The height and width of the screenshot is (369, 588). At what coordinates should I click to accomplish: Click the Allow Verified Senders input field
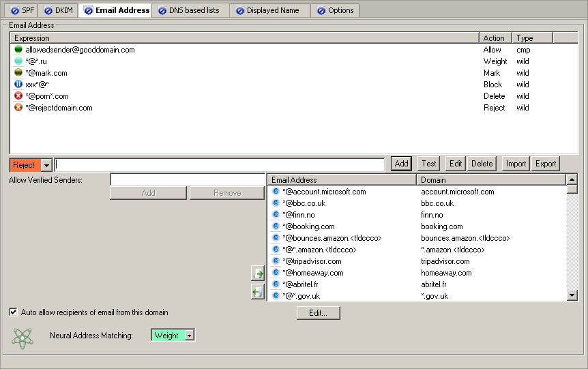pyautogui.click(x=188, y=179)
